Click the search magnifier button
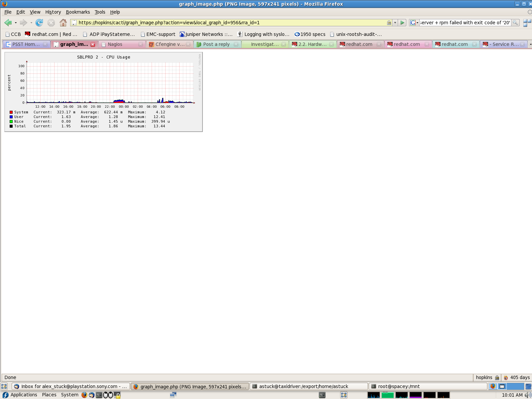532x399 pixels. (x=515, y=23)
